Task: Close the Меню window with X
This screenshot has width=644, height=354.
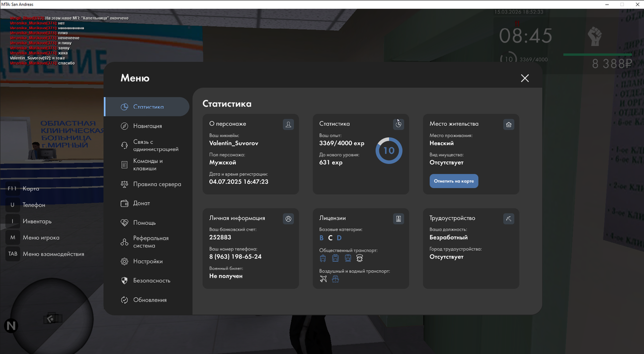Action: 525,78
